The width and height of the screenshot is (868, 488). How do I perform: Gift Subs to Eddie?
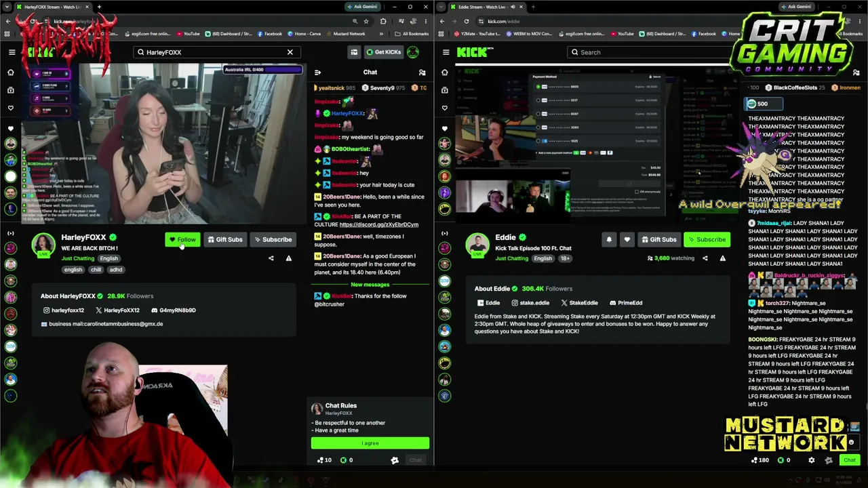pyautogui.click(x=659, y=239)
